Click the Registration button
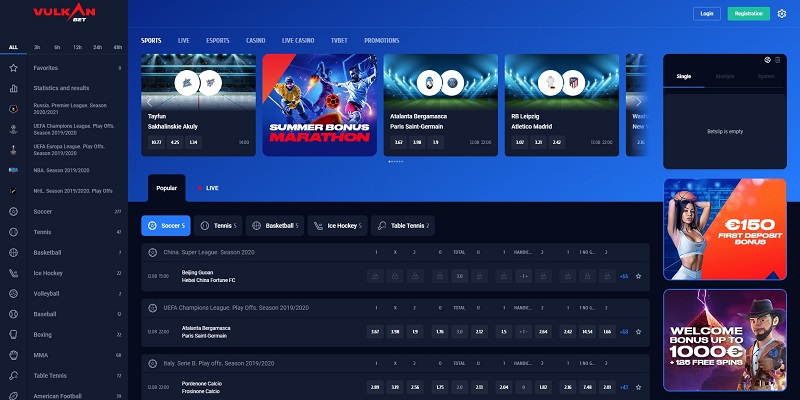This screenshot has width=800, height=400. [x=748, y=14]
